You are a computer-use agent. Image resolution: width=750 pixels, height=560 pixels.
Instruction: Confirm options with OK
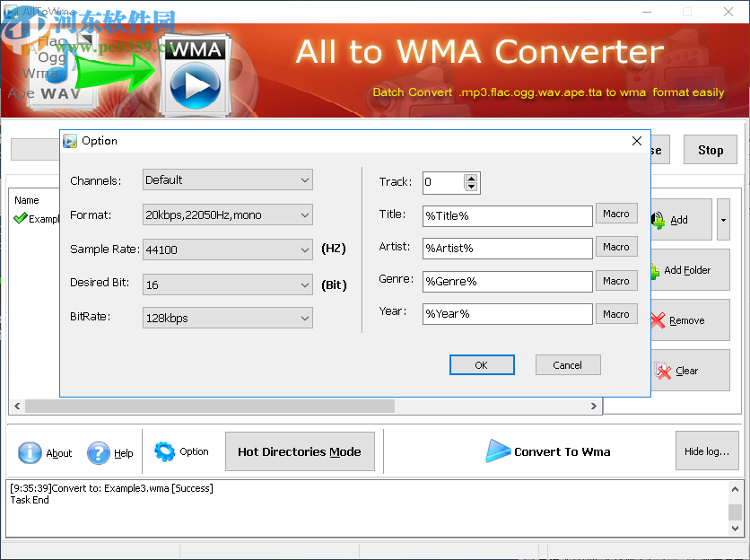pyautogui.click(x=482, y=364)
